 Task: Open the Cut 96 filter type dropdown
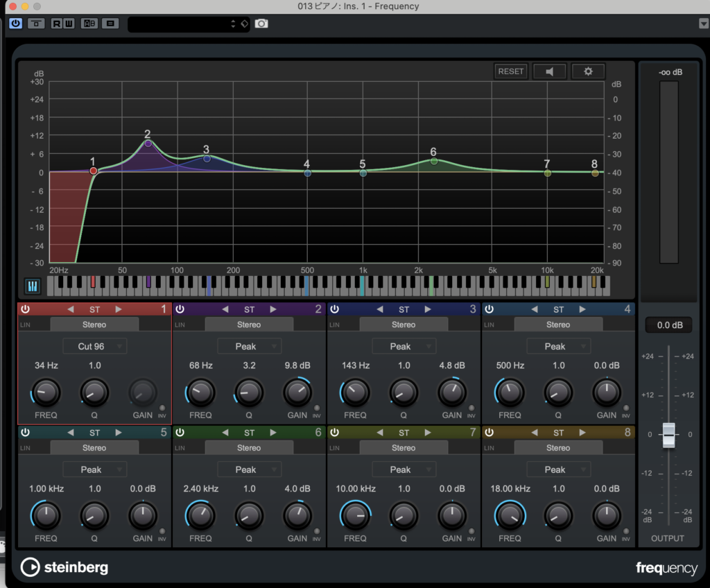click(94, 346)
